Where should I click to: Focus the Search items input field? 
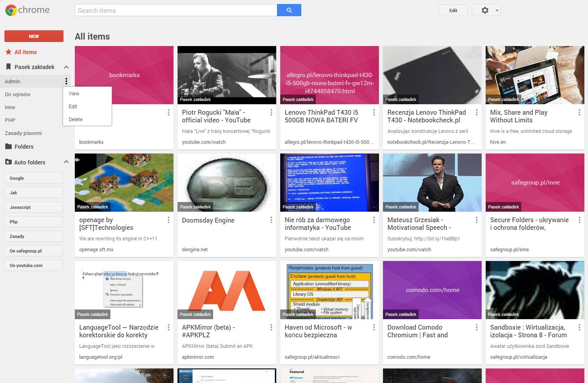pyautogui.click(x=176, y=10)
